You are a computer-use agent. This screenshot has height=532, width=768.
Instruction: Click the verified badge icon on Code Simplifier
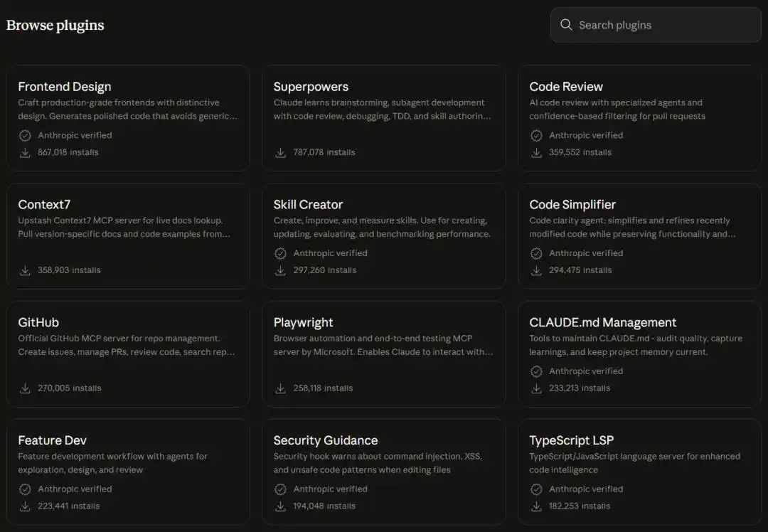(536, 253)
